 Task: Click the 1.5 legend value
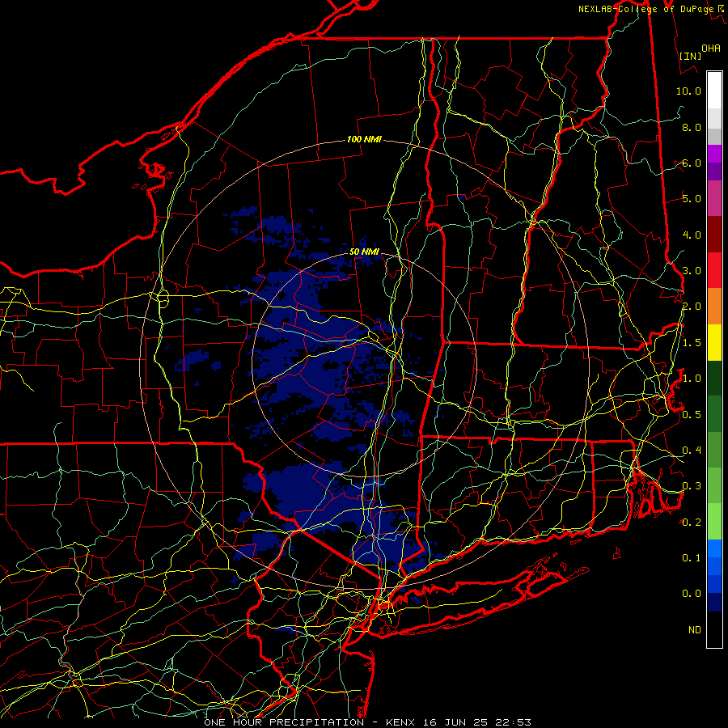(x=692, y=343)
